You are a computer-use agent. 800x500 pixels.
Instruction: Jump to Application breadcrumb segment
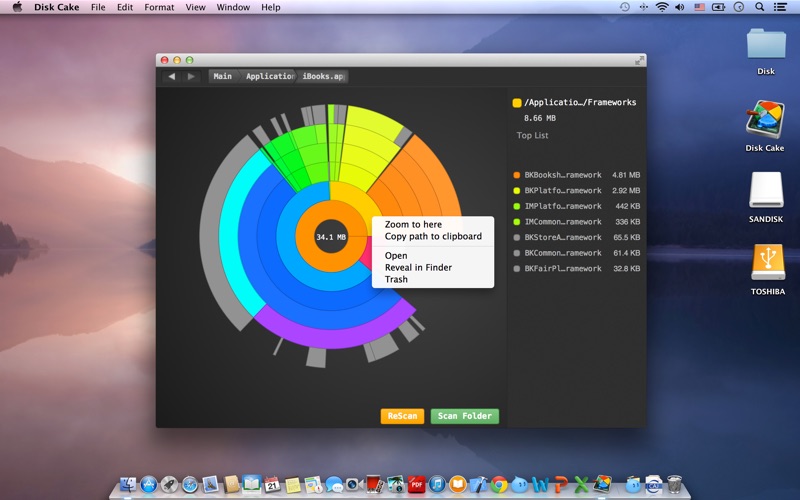click(269, 77)
